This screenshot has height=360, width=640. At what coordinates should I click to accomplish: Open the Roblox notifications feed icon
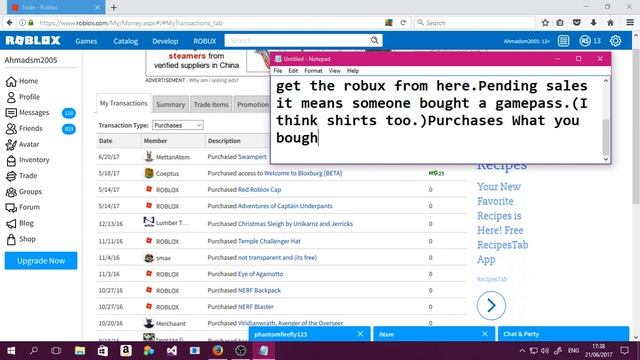(563, 41)
